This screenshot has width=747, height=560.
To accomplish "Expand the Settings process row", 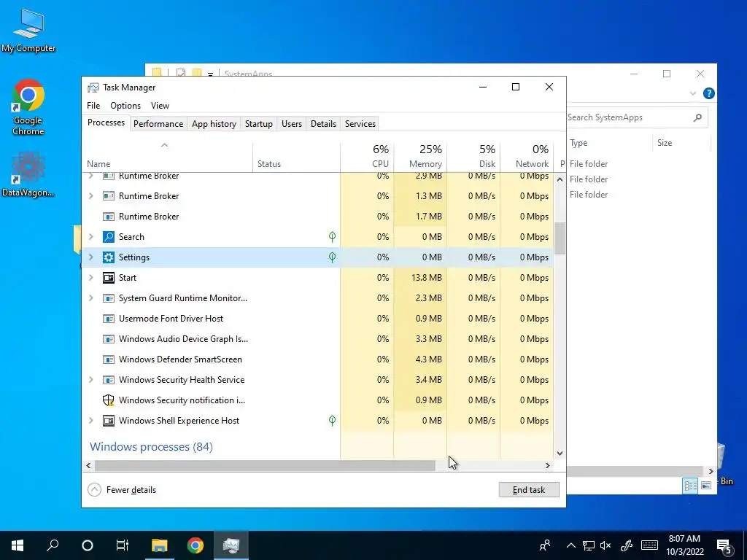I will tap(91, 257).
